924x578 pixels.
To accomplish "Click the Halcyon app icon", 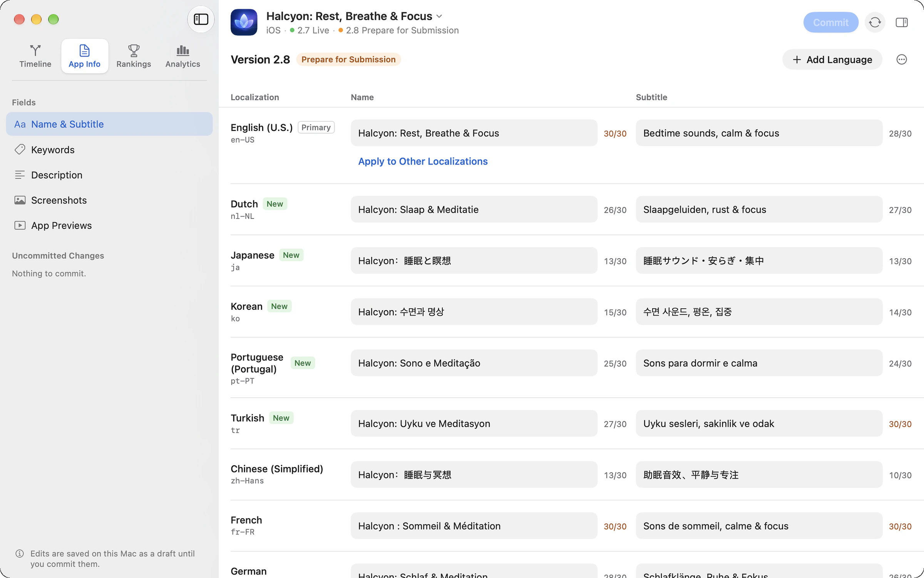I will (244, 22).
